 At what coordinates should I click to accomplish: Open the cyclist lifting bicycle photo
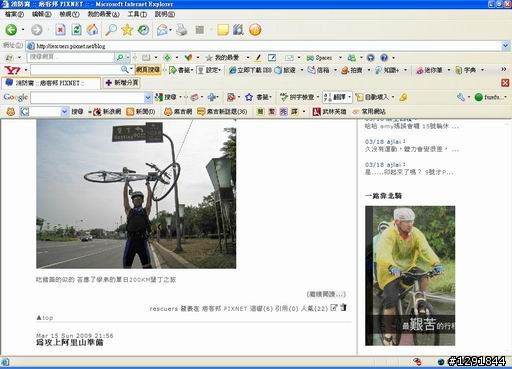[136, 194]
